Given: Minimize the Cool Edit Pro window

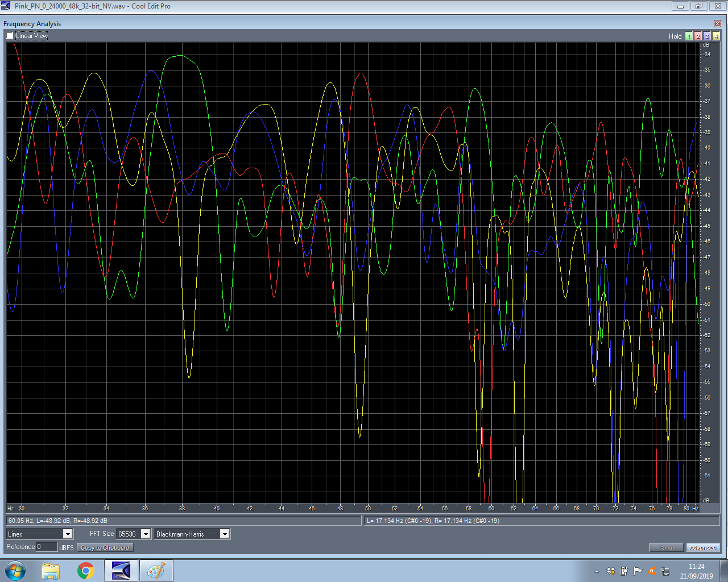Looking at the screenshot, I should point(680,6).
